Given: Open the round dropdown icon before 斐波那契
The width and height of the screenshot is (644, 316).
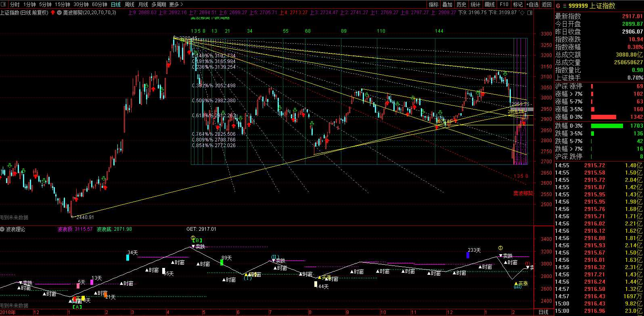Looking at the screenshot, I should coord(59,13).
